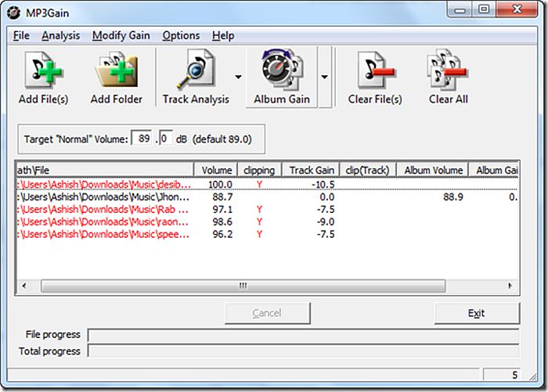Click the Album Gain column header
Image resolution: width=548 pixels, height=392 pixels.
pyautogui.click(x=493, y=170)
